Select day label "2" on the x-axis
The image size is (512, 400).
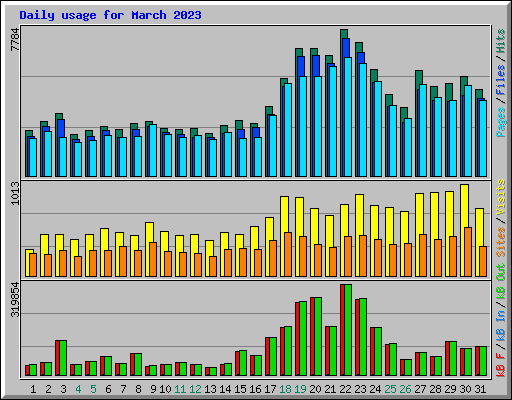point(48,389)
